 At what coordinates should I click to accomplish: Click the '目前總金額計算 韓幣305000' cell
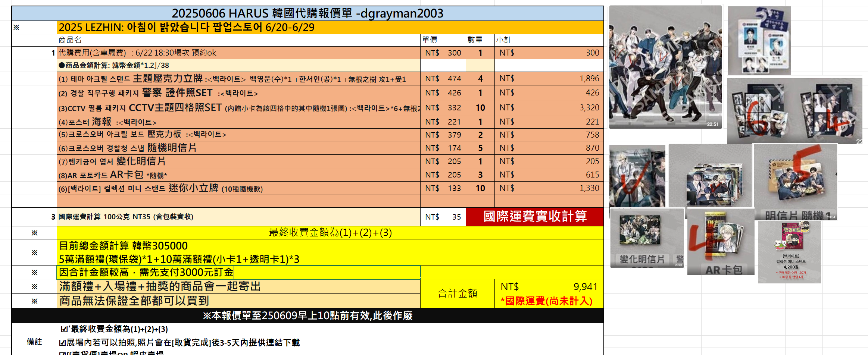pos(330,252)
